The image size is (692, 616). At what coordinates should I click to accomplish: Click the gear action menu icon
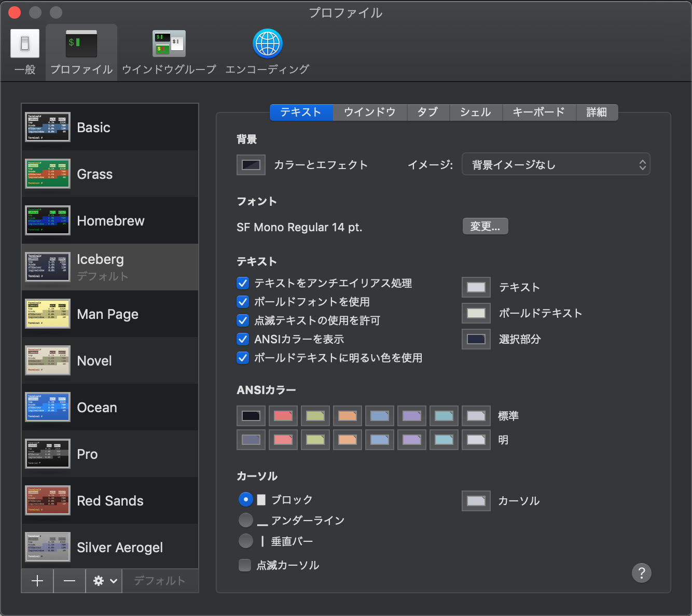(x=99, y=581)
